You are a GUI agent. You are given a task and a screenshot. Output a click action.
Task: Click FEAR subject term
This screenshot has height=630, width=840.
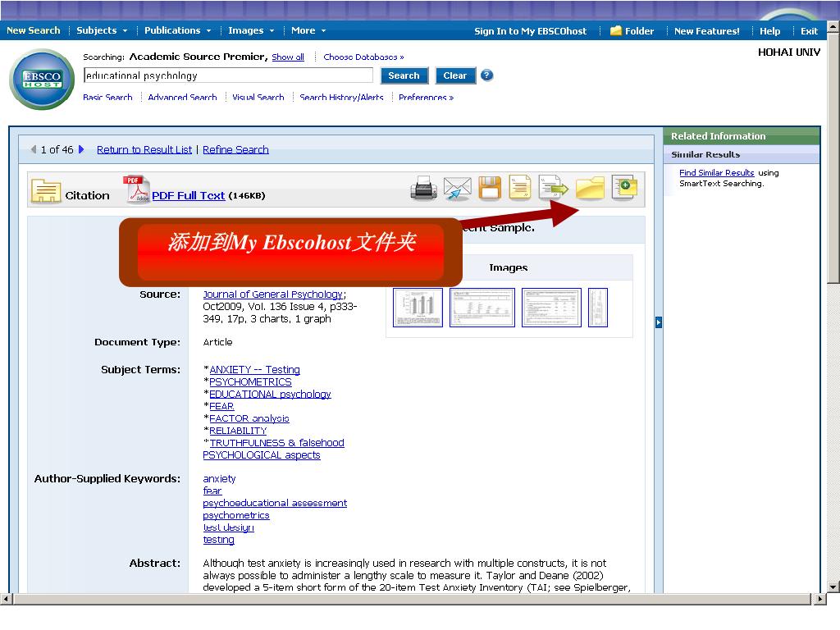(x=221, y=406)
